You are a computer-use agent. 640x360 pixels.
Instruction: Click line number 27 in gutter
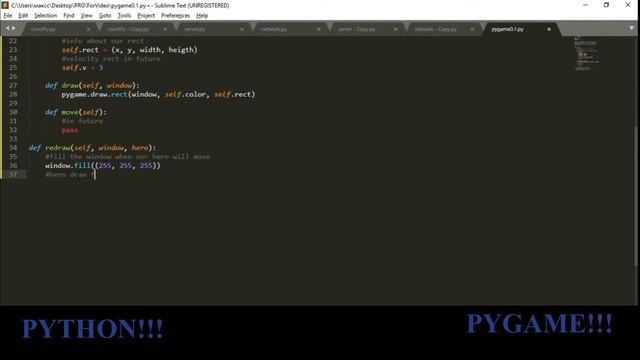[x=13, y=85]
